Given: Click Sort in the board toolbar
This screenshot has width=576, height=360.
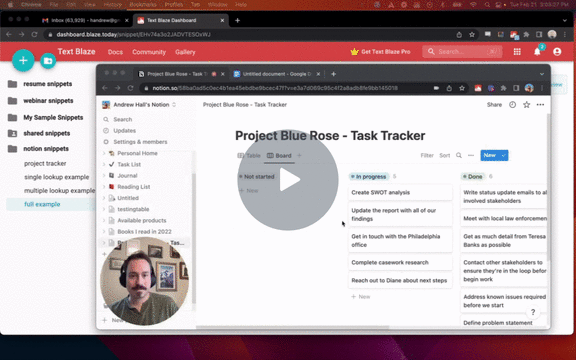Looking at the screenshot, I should pos(444,156).
